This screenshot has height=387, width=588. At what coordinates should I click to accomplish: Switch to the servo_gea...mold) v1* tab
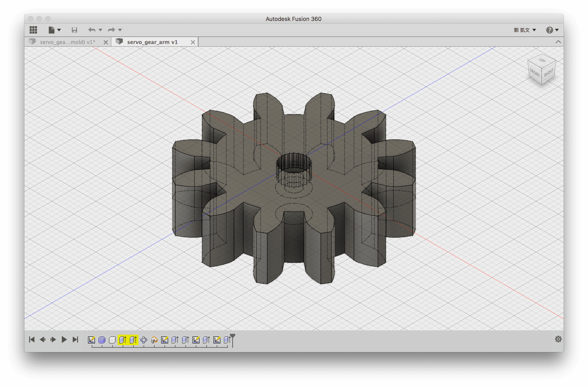click(68, 42)
